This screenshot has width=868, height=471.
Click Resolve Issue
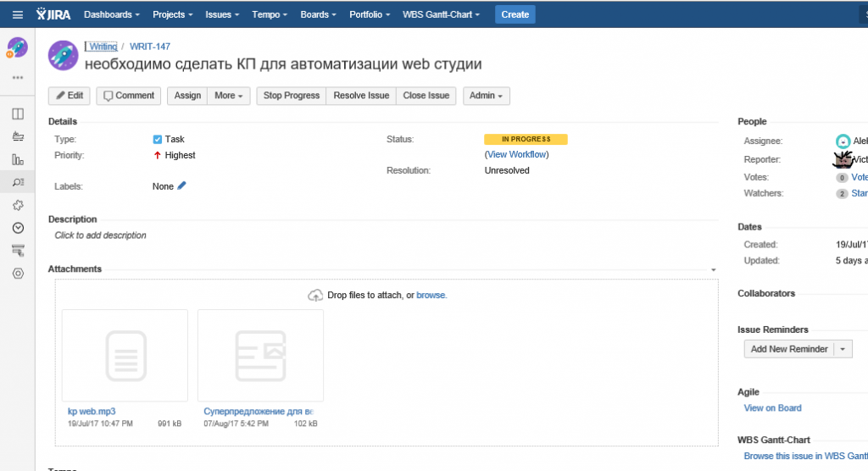[361, 96]
